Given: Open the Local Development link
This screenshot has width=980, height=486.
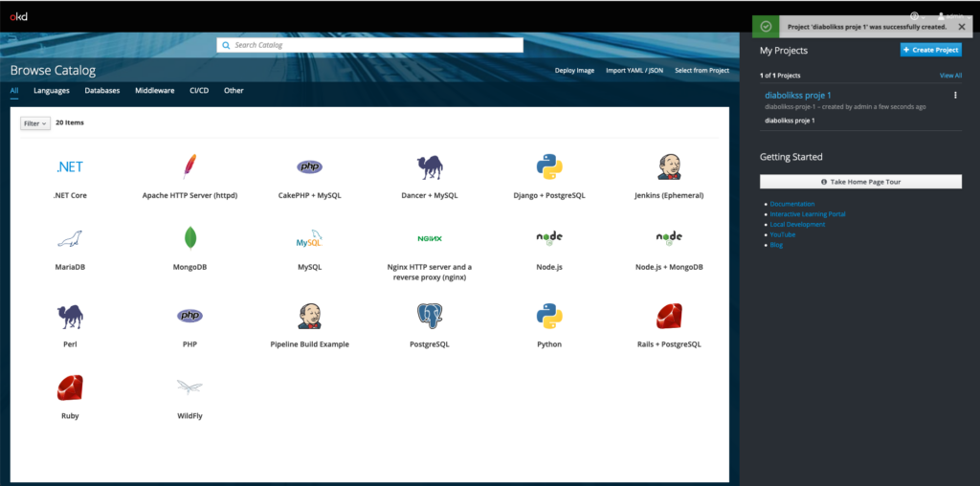Looking at the screenshot, I should pyautogui.click(x=797, y=224).
